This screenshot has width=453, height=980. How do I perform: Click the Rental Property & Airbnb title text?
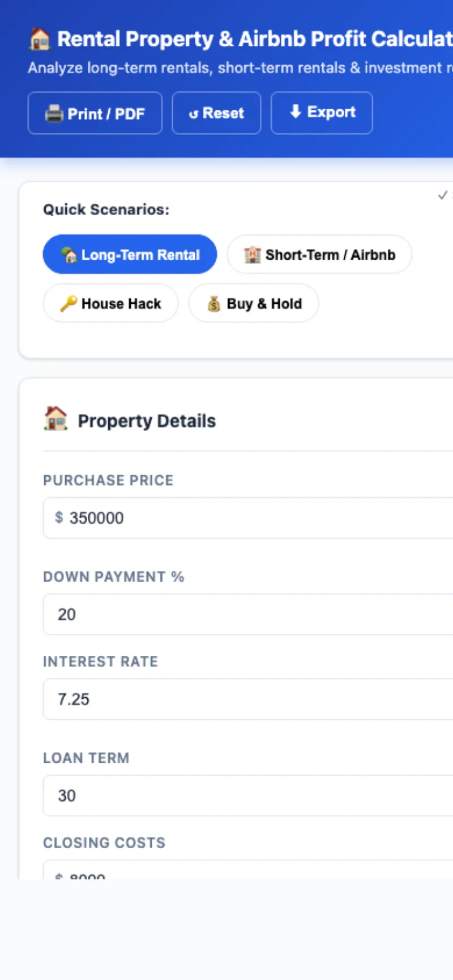(255, 39)
